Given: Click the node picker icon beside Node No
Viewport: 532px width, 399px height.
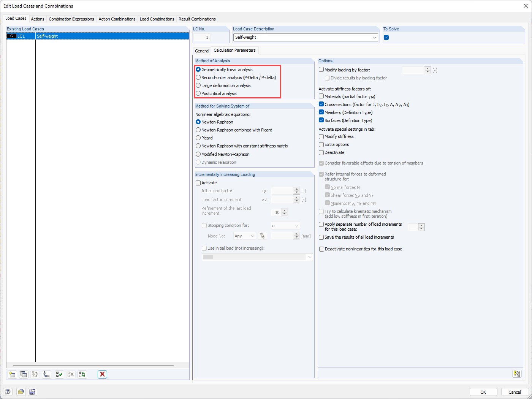Looking at the screenshot, I should pos(262,236).
